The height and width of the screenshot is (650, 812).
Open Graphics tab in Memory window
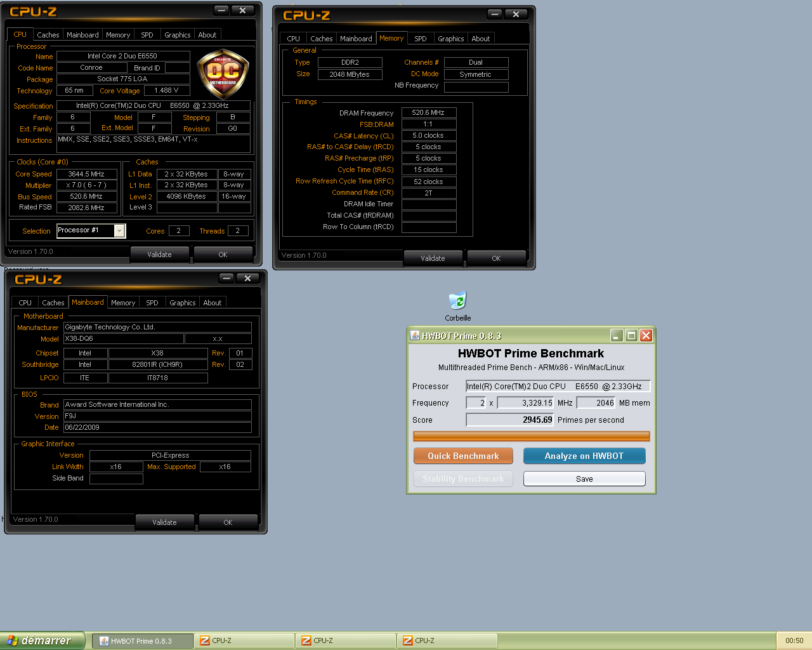pos(450,39)
